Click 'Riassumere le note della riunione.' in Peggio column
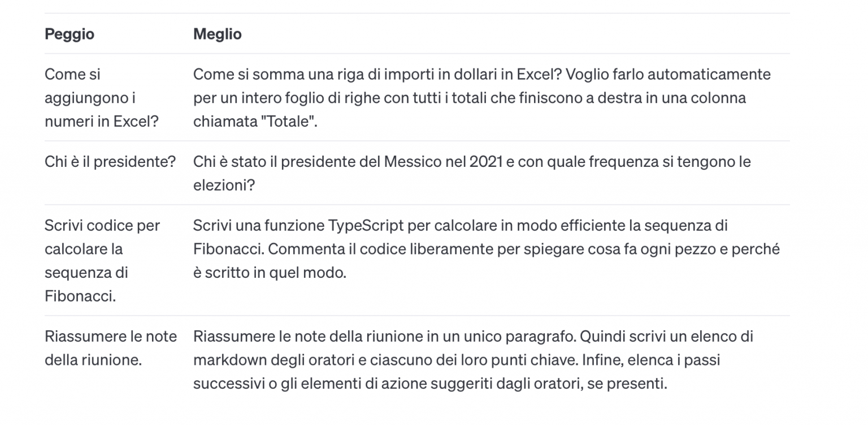 pyautogui.click(x=111, y=348)
